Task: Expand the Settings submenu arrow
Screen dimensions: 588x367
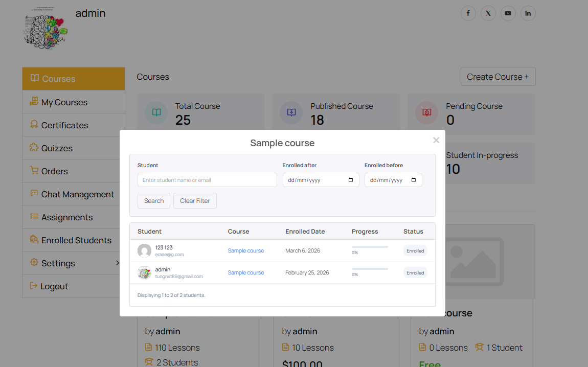Action: 118,263
